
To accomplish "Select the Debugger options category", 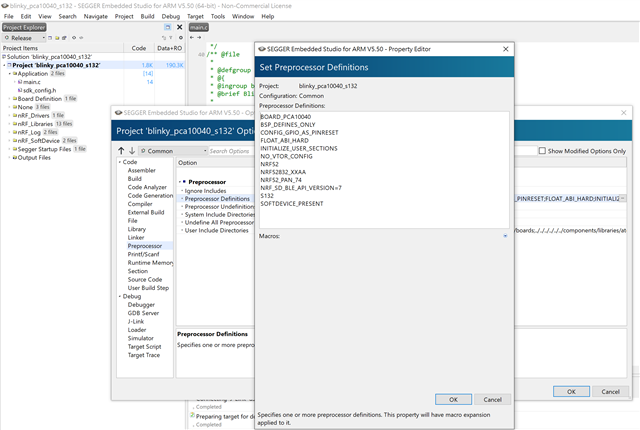I will coord(141,305).
